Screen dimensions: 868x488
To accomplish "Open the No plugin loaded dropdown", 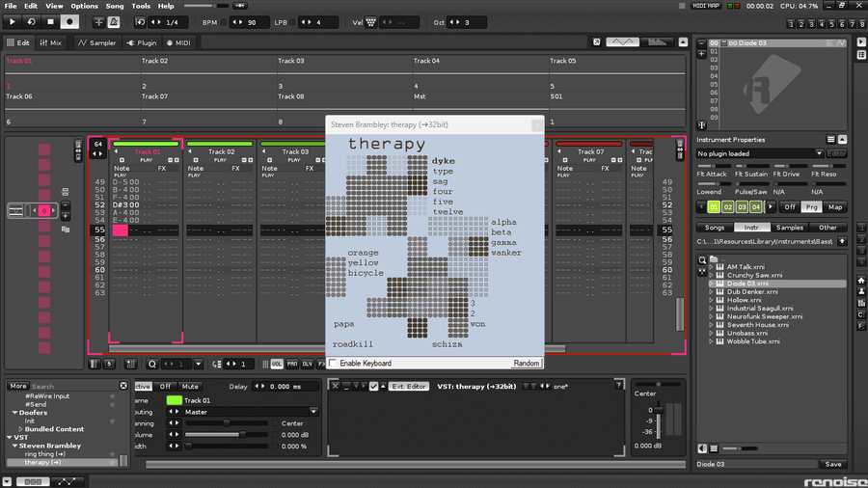I will 760,153.
